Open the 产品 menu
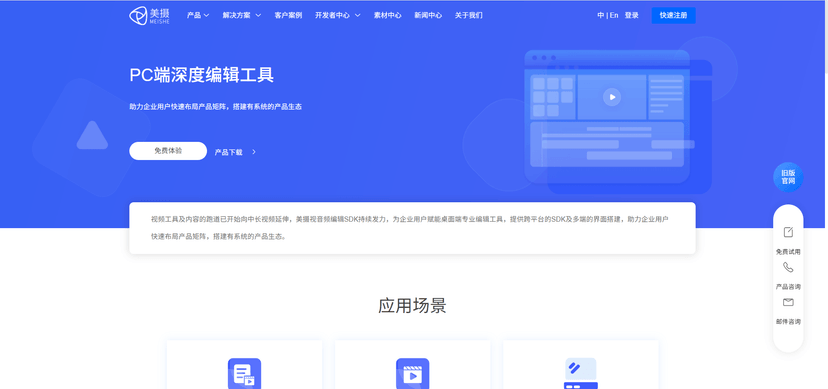Image resolution: width=828 pixels, height=389 pixels. coord(194,15)
